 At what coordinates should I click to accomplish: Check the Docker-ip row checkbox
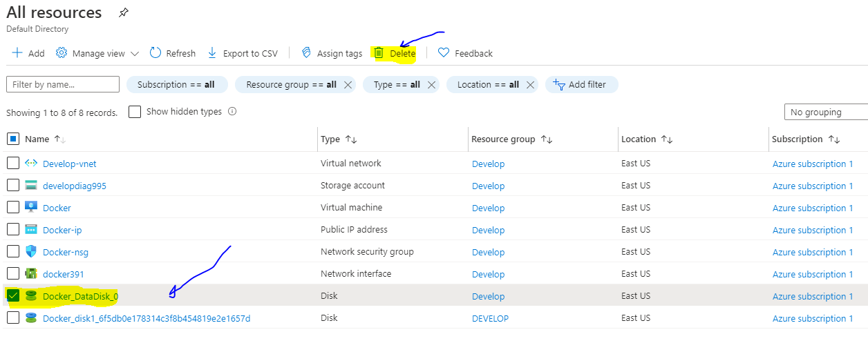[x=13, y=230]
